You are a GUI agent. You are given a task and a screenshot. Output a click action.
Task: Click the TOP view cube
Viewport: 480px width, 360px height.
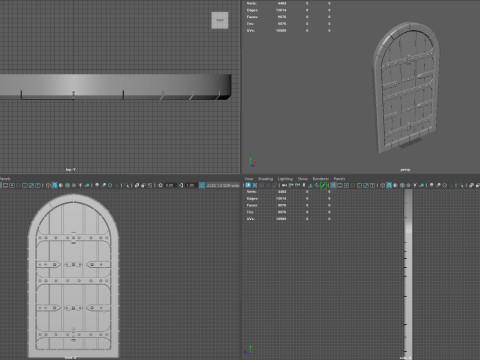[220, 20]
